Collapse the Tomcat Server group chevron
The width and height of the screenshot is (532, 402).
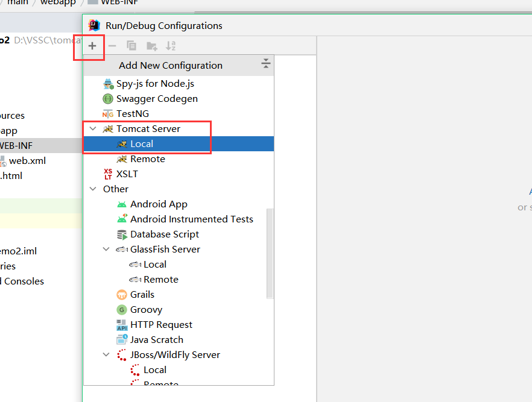[x=93, y=129]
